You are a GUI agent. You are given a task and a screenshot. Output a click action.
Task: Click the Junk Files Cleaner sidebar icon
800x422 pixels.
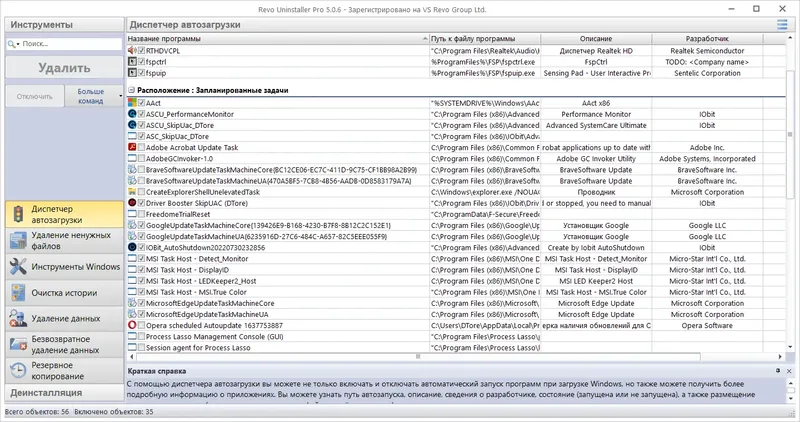(x=18, y=240)
